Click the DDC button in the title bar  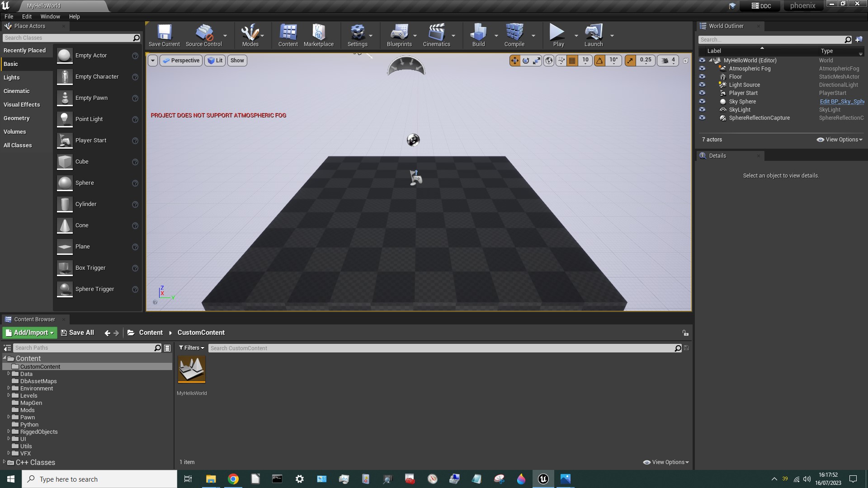(x=761, y=6)
